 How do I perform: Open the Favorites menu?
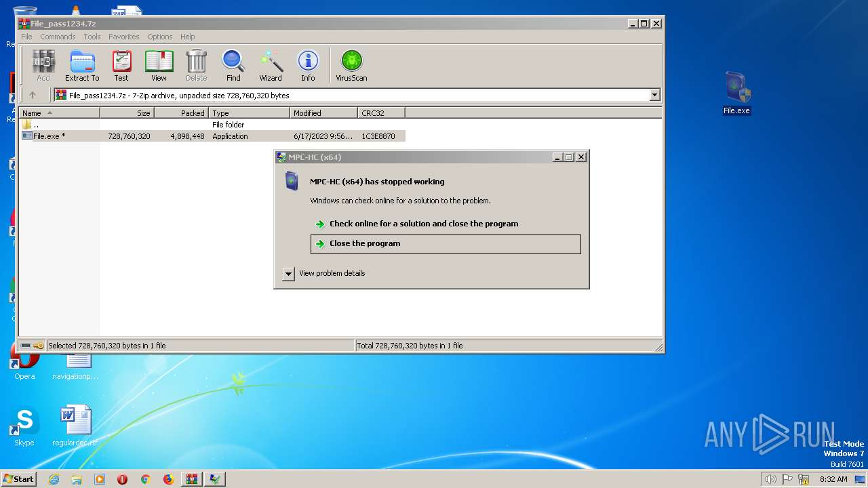(124, 37)
